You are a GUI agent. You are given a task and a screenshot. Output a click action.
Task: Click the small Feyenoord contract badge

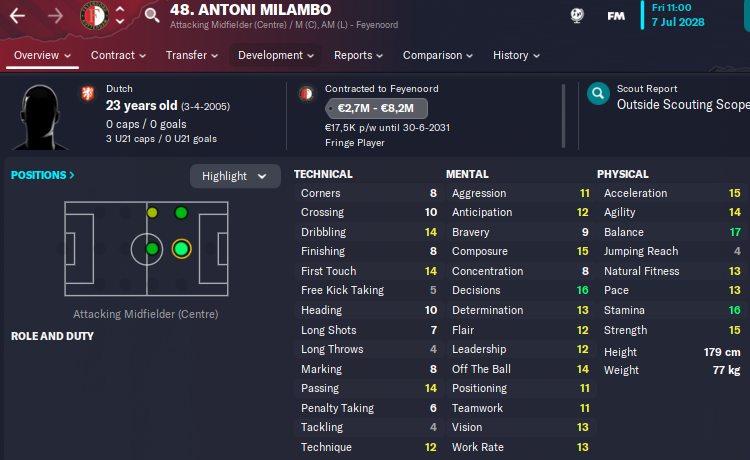307,93
